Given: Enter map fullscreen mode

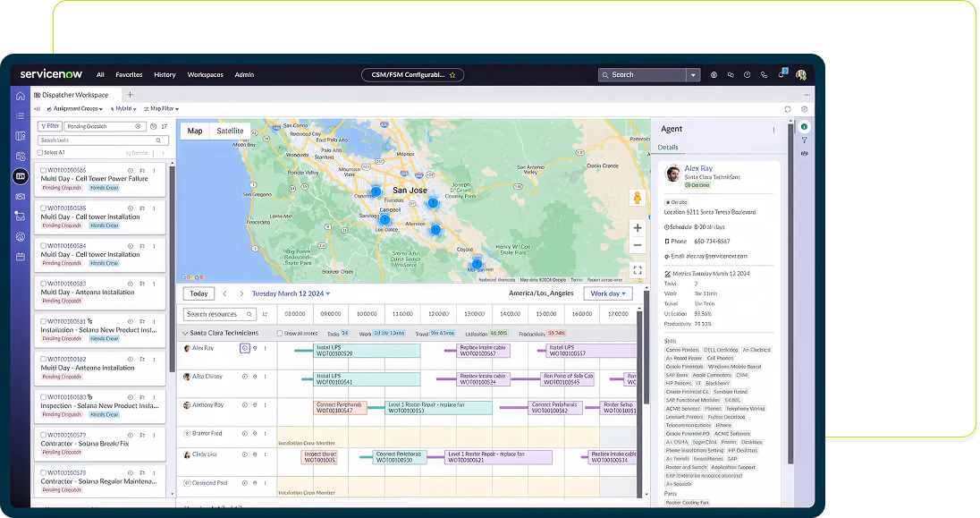Looking at the screenshot, I should coord(638,269).
